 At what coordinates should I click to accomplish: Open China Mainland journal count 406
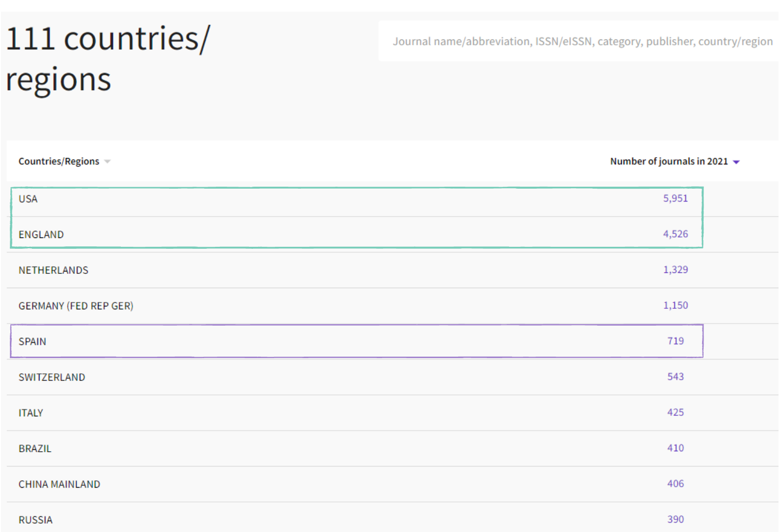coord(675,484)
